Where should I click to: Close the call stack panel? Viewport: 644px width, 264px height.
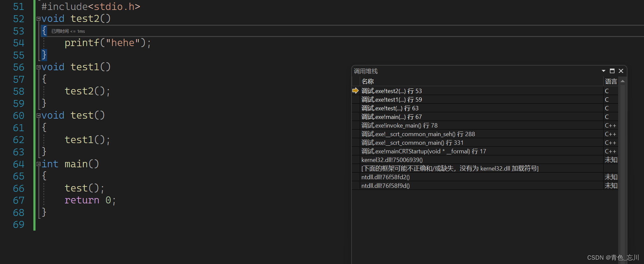621,71
